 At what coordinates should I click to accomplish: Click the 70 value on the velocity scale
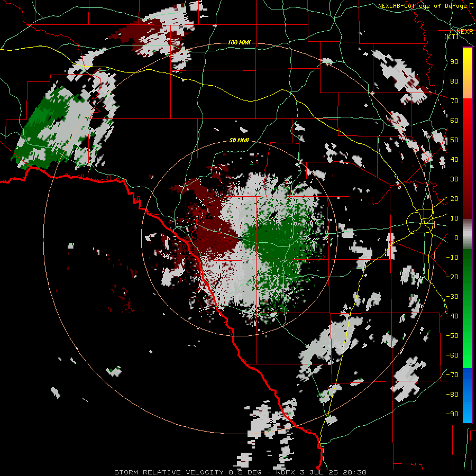(454, 101)
